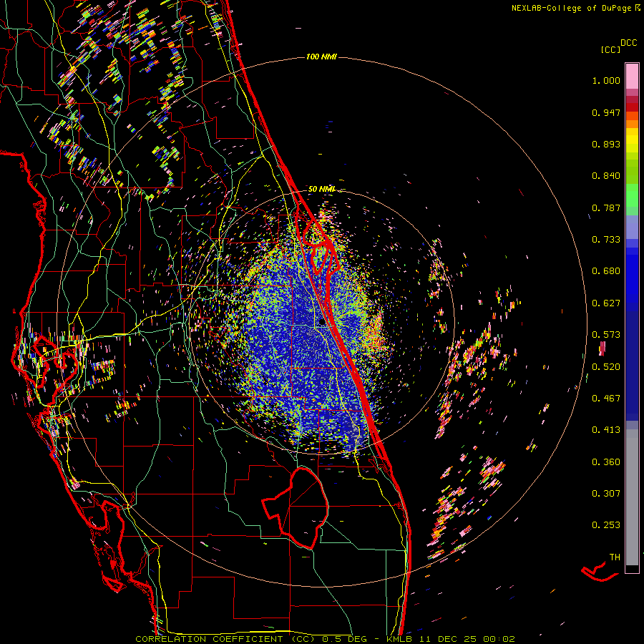The width and height of the screenshot is (644, 644).
Task: Click the DCC label above the color scale
Action: point(629,43)
